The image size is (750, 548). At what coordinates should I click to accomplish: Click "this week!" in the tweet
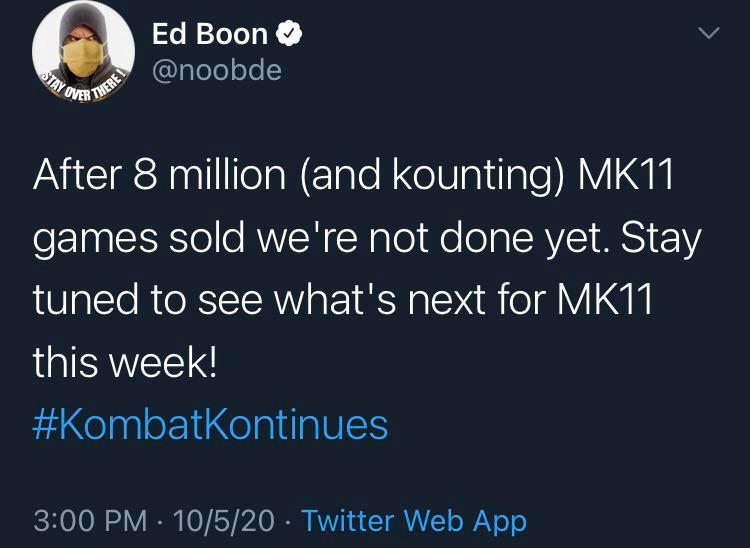pos(124,363)
